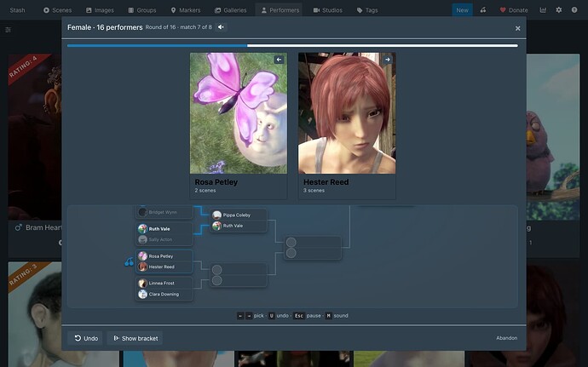
Task: Click Rosa Petley avatar in bracket
Action: pos(142,256)
